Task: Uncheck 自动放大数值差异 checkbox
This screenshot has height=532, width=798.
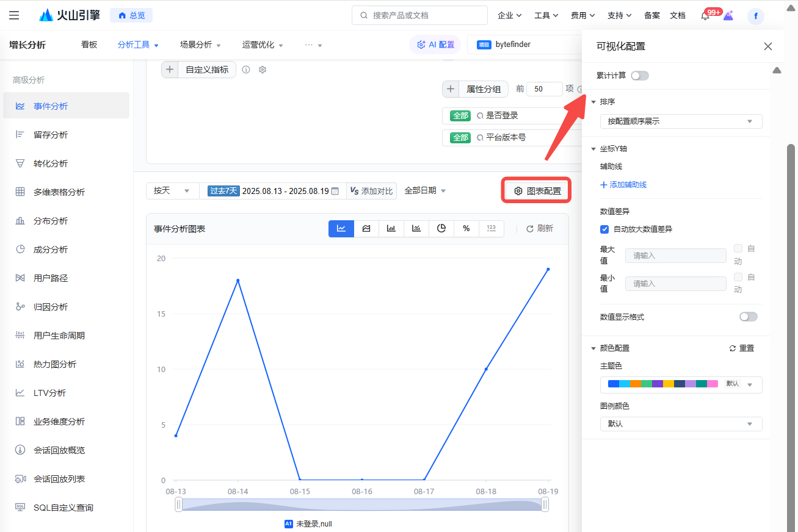Action: [604, 229]
